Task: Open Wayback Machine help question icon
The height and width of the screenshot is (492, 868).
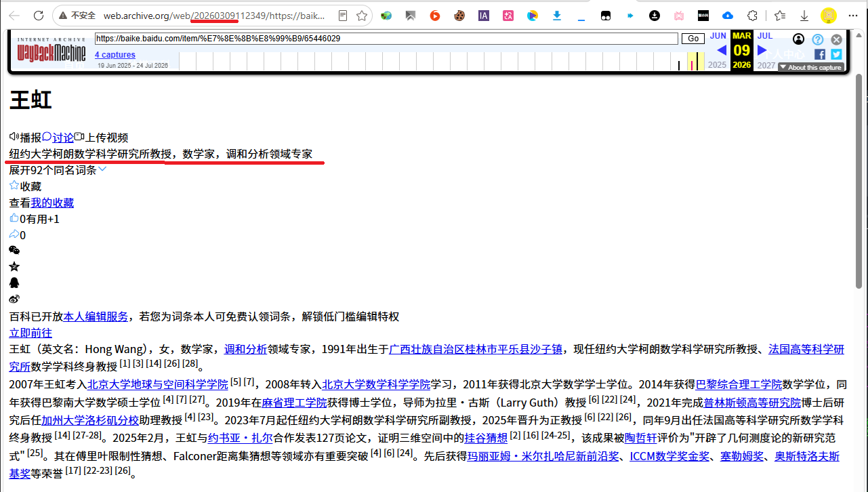Action: [x=818, y=39]
